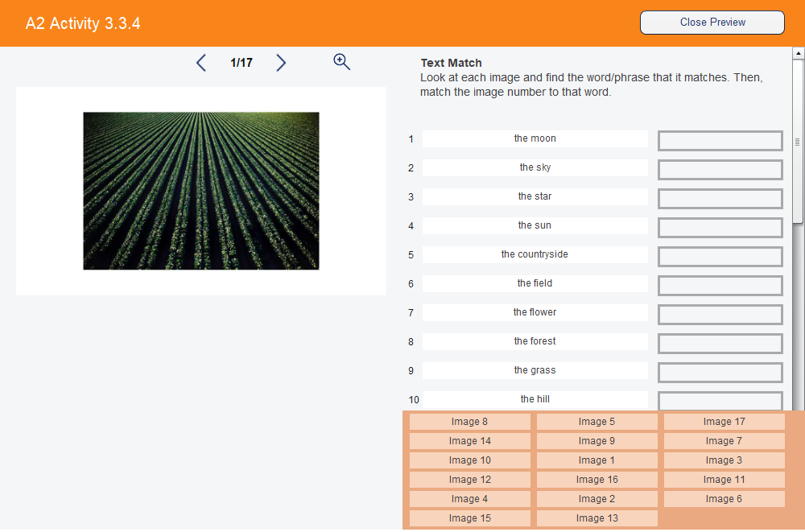Select the Image 17 tile
This screenshot has height=532, width=805.
click(724, 421)
